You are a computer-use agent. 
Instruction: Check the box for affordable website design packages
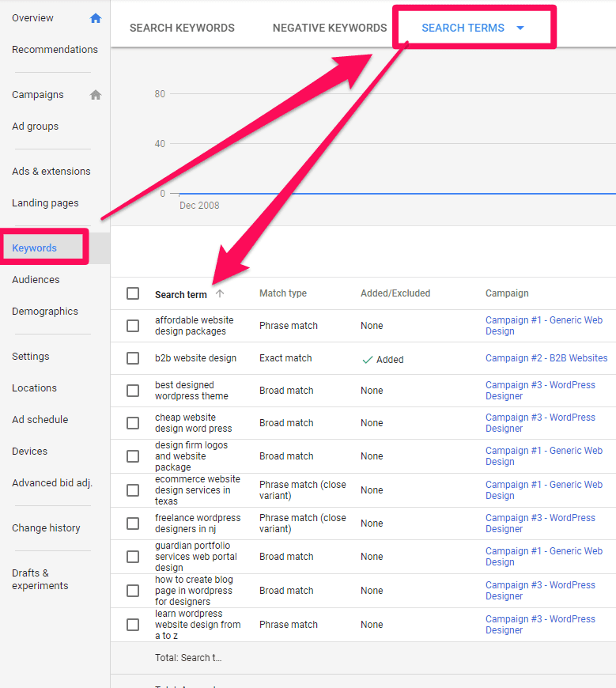(x=133, y=326)
